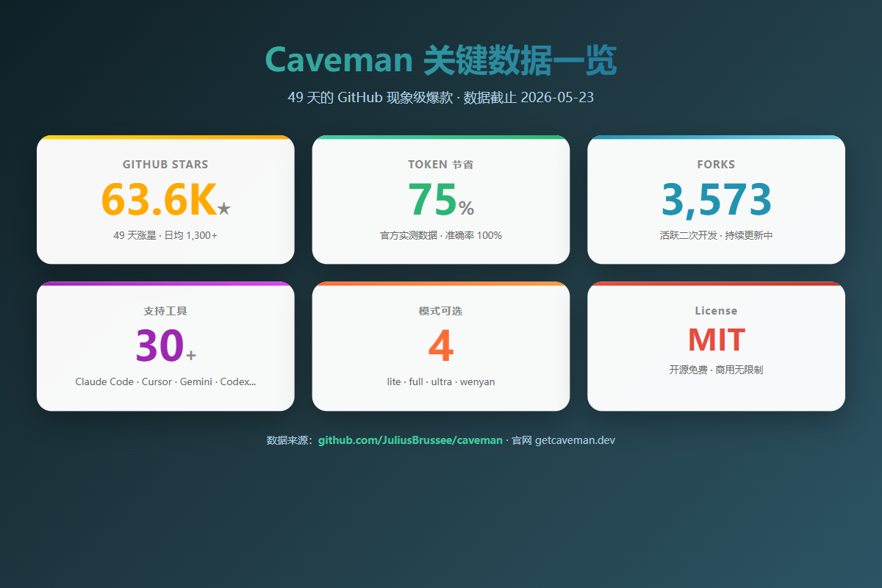
Task: Open the github.com/JuliusBrussee/caveman link
Action: (410, 440)
